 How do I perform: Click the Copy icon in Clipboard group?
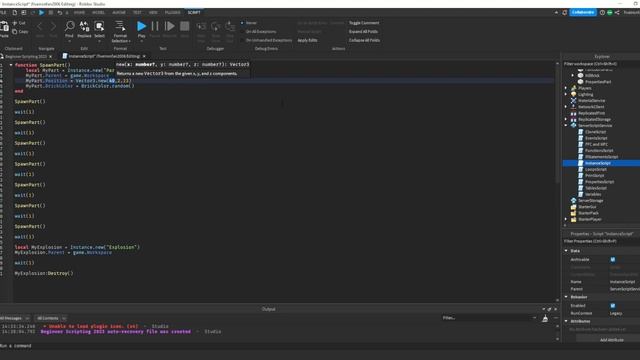pyautogui.click(x=15, y=31)
